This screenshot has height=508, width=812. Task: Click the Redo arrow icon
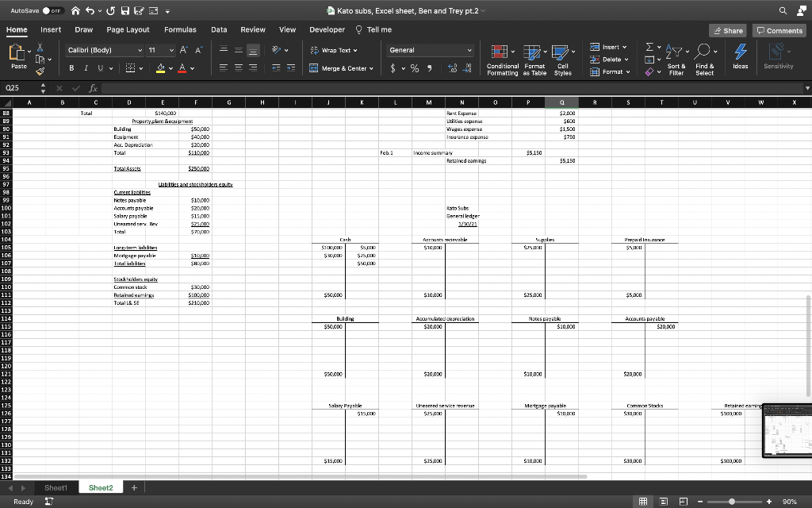pyautogui.click(x=110, y=11)
